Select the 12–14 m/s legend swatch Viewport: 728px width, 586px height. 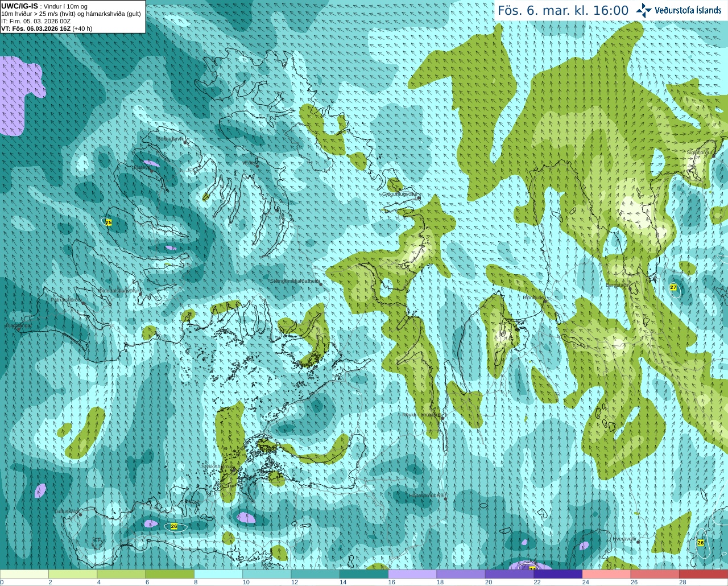(x=316, y=574)
